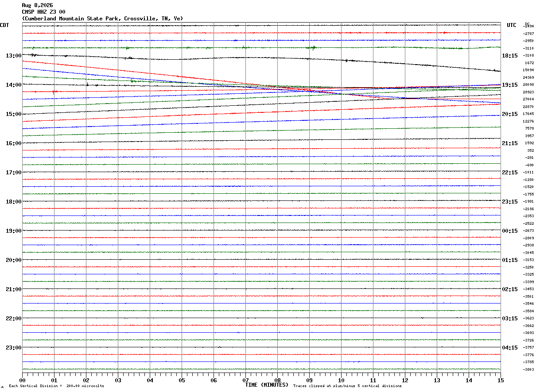Click the DC offset value "-3110"

[x=529, y=48]
